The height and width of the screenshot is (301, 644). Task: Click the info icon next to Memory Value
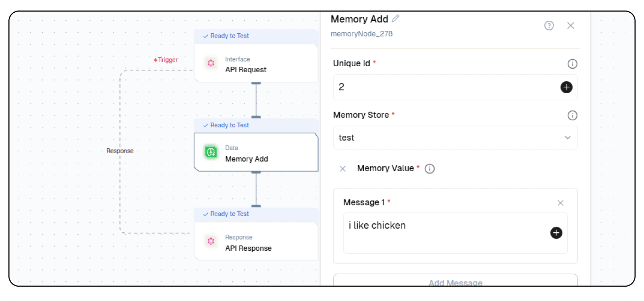point(430,169)
